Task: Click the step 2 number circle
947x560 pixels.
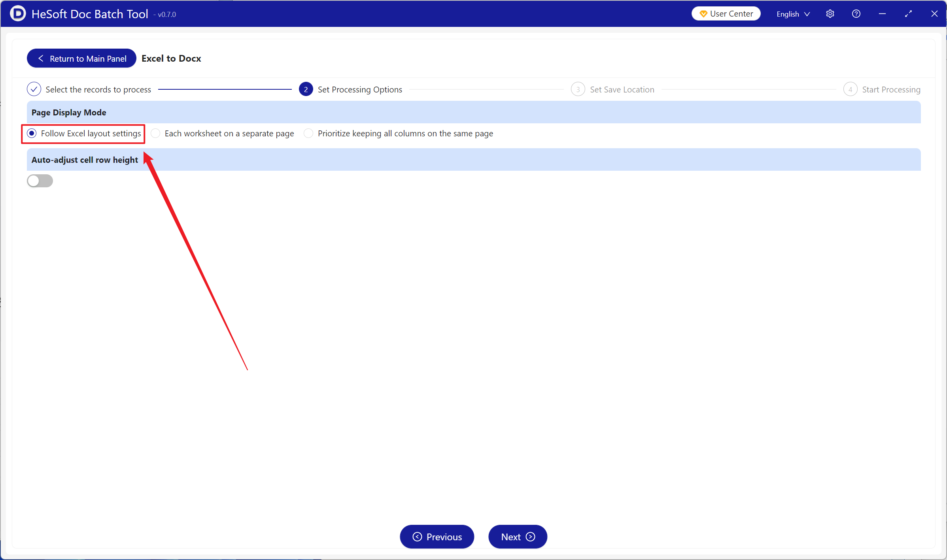Action: (306, 89)
